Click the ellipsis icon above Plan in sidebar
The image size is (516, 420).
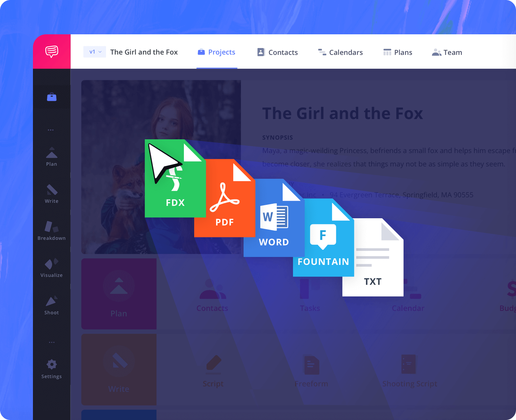coord(51,129)
